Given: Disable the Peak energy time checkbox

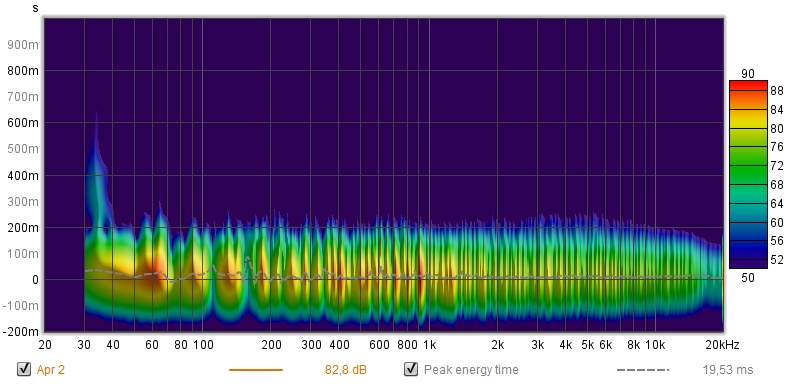Looking at the screenshot, I should click(x=411, y=369).
